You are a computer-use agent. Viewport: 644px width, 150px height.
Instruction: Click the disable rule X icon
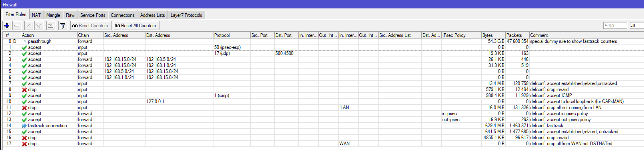click(38, 26)
